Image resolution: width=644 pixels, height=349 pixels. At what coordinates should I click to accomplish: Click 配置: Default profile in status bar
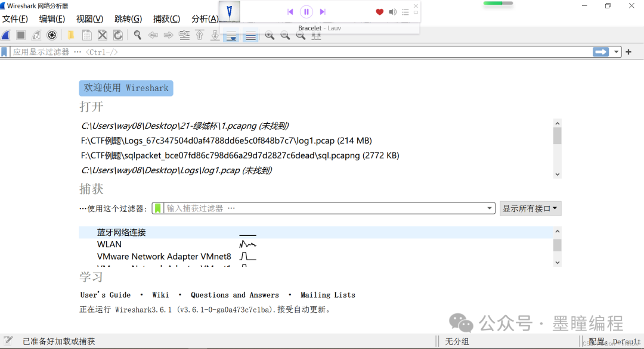(614, 341)
